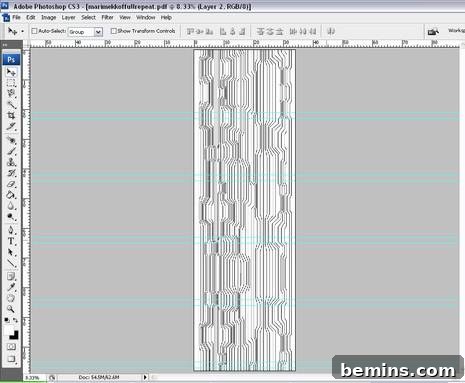This screenshot has height=383, width=465.
Task: Click the Go to Bridge icon
Action: [x=433, y=32]
